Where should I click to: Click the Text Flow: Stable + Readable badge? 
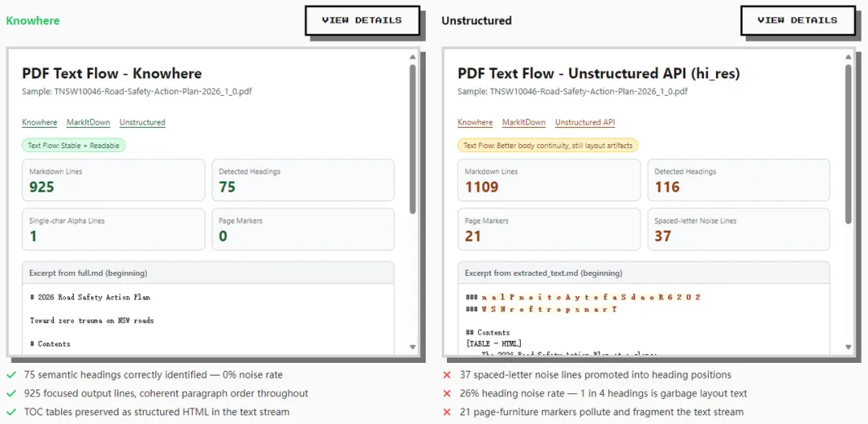tap(74, 146)
